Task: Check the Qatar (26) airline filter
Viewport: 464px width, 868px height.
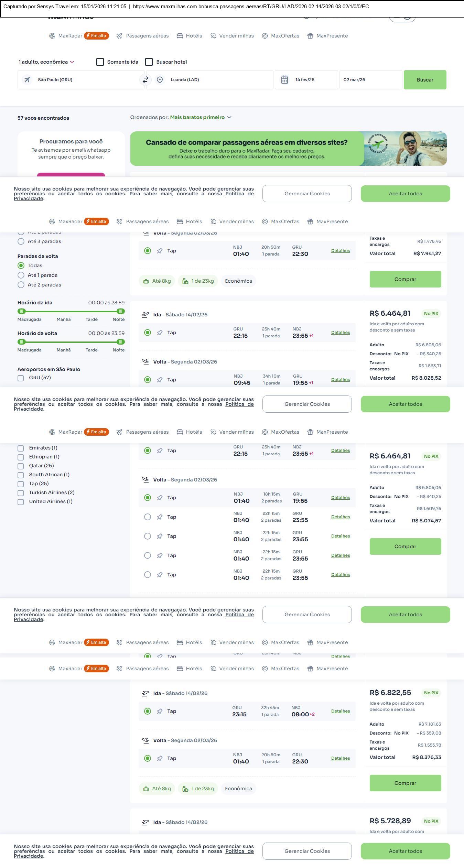Action: [x=21, y=466]
